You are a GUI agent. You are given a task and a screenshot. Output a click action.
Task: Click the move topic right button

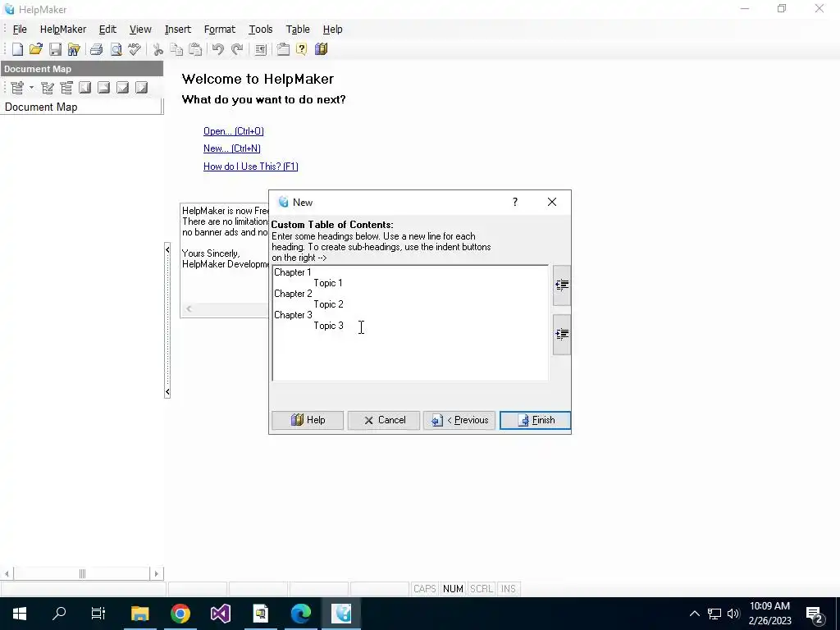[141, 87]
